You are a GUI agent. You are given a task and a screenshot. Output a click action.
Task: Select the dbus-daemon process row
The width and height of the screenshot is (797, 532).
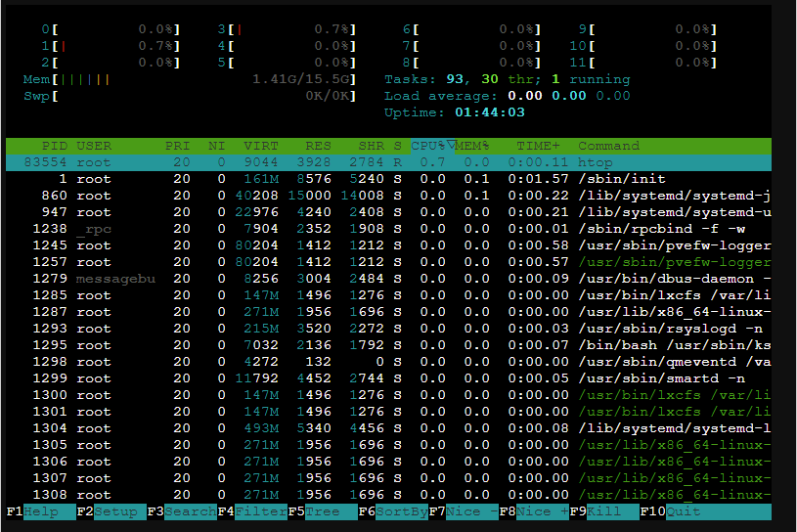(x=391, y=279)
